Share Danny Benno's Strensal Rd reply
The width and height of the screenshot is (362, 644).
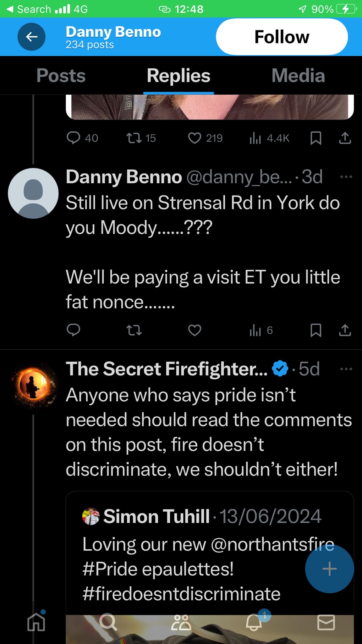click(x=345, y=330)
